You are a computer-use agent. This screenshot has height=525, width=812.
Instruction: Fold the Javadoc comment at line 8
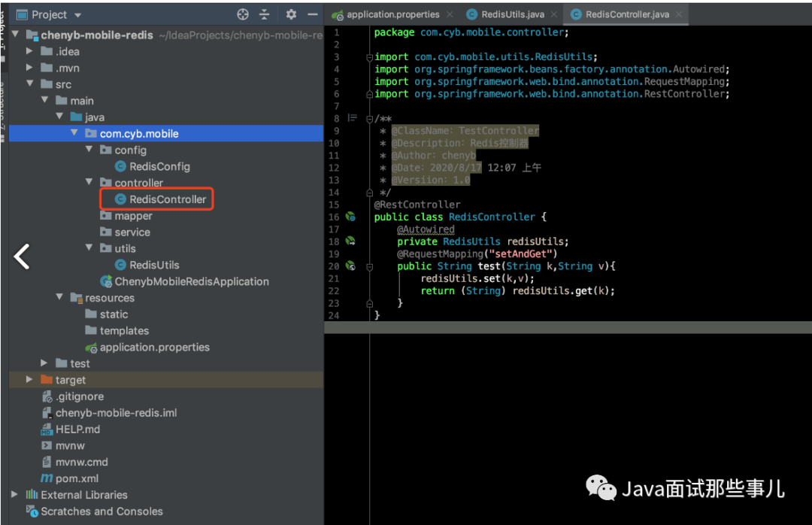pos(369,119)
